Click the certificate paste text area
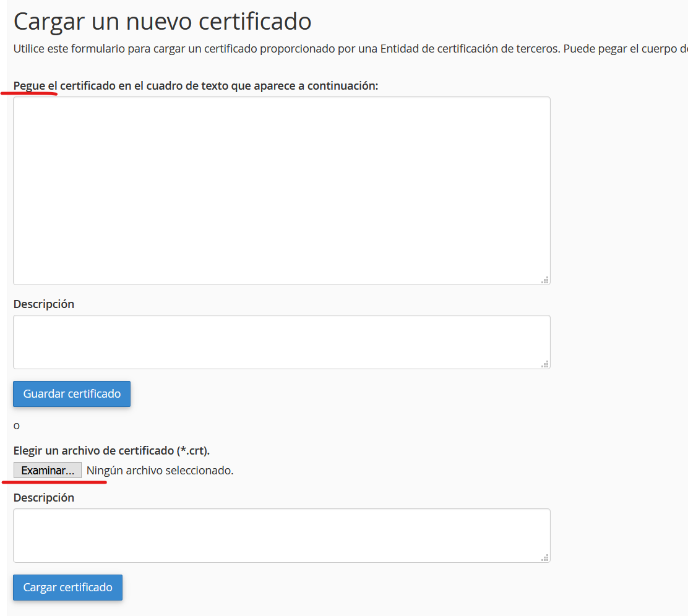The width and height of the screenshot is (688, 616). click(282, 190)
